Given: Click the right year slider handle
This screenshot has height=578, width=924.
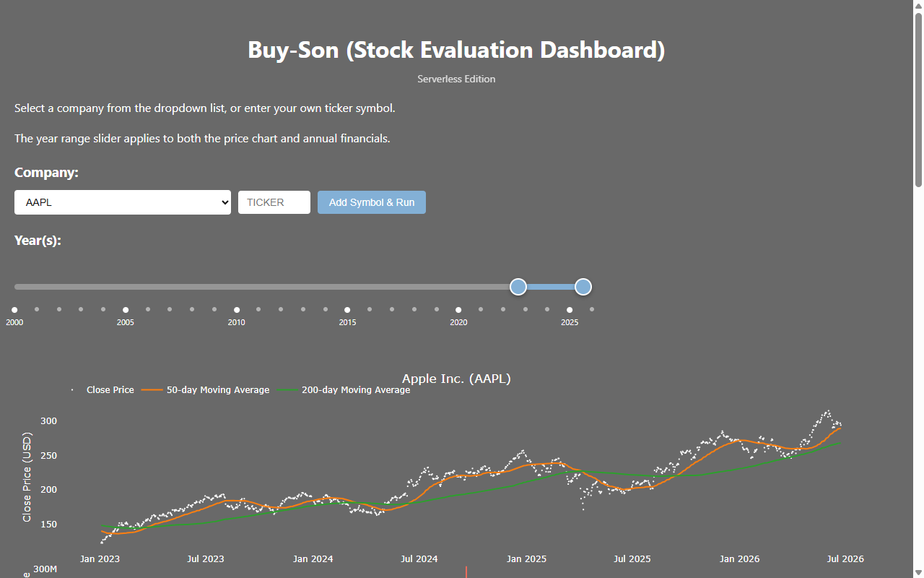Looking at the screenshot, I should click(583, 287).
